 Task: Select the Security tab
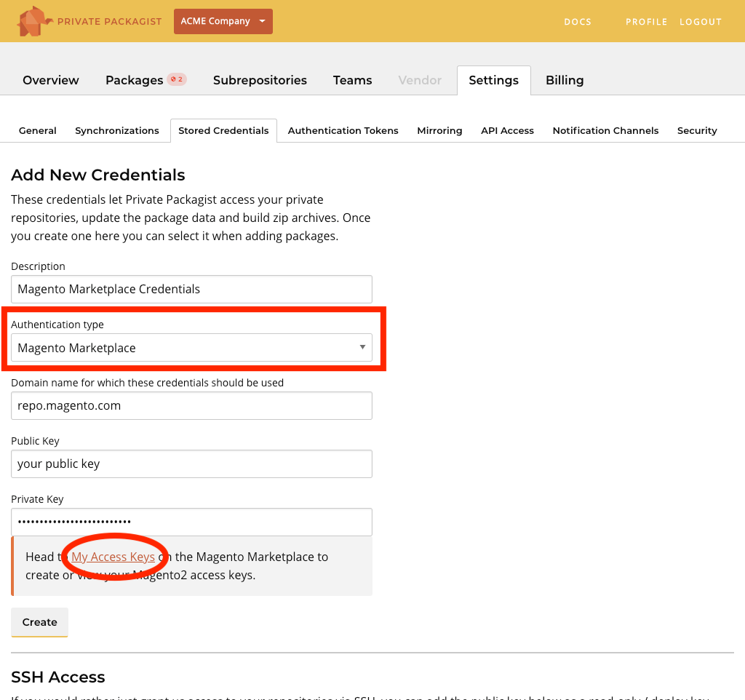coord(696,130)
